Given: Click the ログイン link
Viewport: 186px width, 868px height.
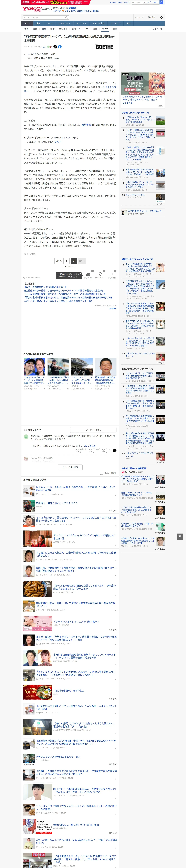Looking at the screenshot, I should tap(57, 11).
